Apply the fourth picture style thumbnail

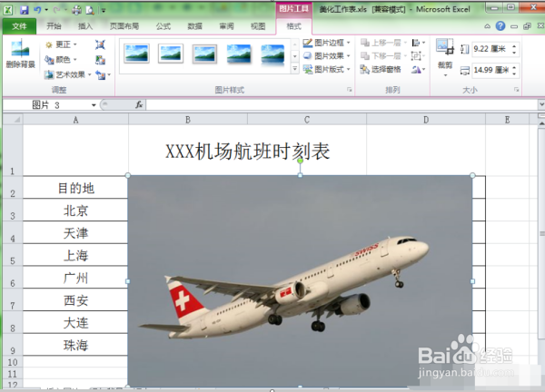tap(239, 54)
